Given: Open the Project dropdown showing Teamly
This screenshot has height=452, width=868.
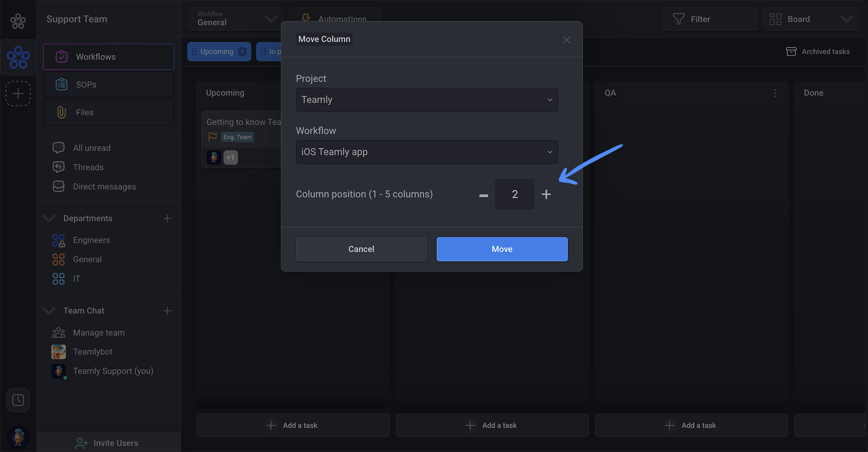Looking at the screenshot, I should [x=427, y=100].
